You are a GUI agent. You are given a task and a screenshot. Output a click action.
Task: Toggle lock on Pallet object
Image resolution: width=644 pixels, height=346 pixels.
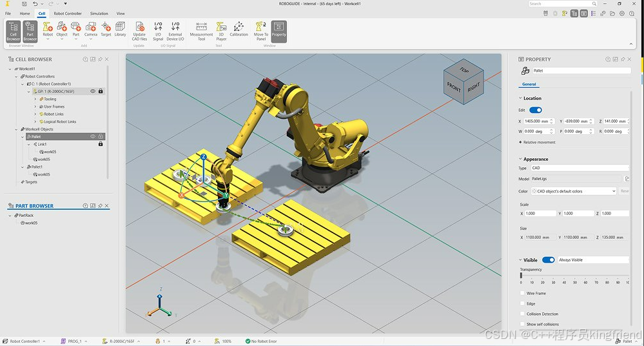point(101,137)
